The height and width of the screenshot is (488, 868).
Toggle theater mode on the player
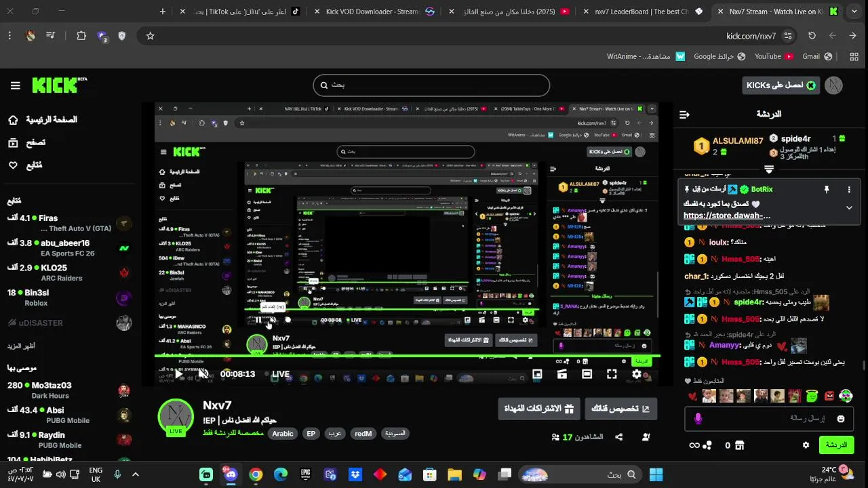(587, 374)
